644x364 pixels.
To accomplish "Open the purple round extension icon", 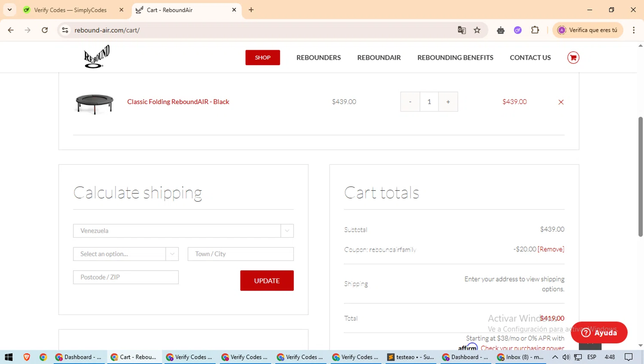I will coord(518,30).
